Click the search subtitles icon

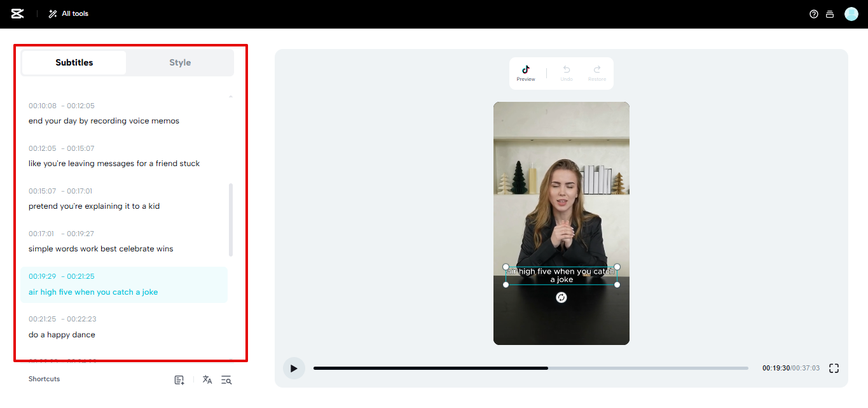226,379
